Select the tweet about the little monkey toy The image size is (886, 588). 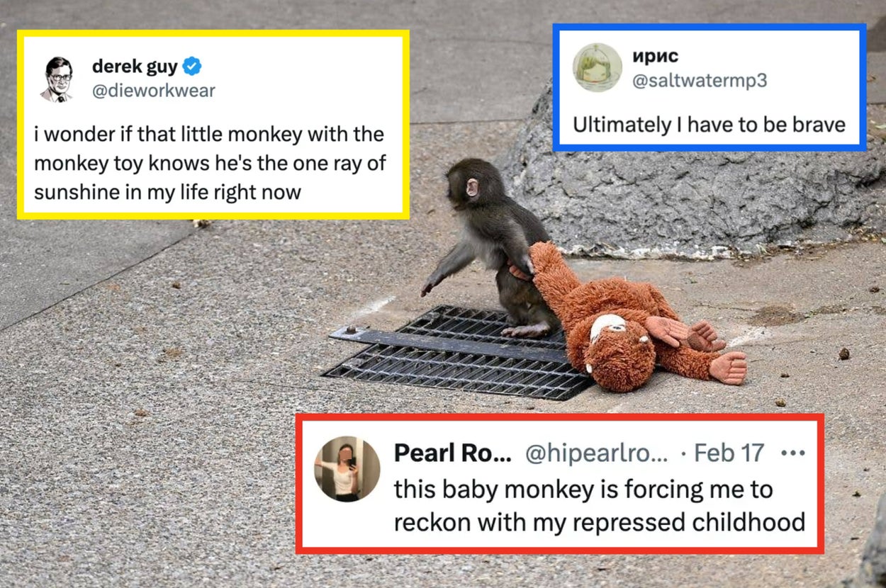pos(209,163)
